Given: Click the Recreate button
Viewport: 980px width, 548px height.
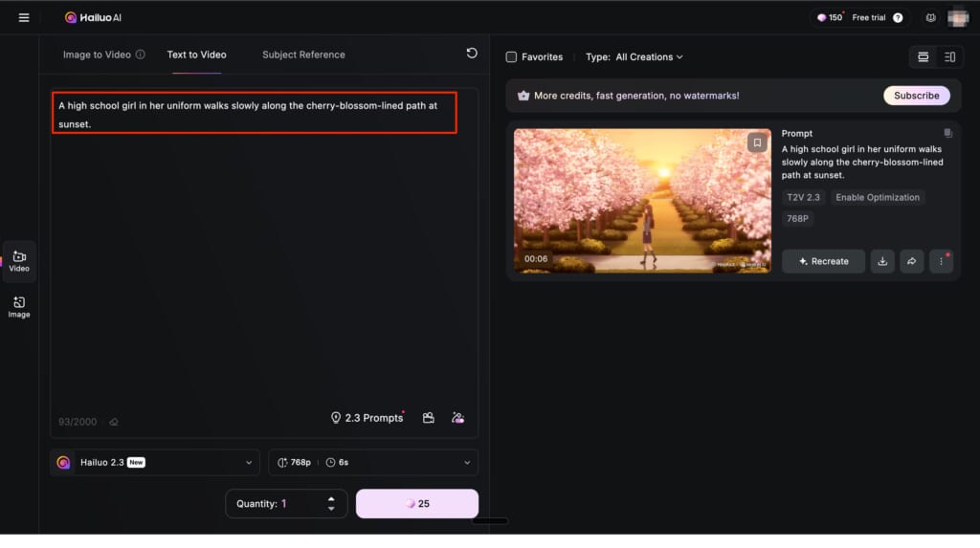Looking at the screenshot, I should (823, 261).
